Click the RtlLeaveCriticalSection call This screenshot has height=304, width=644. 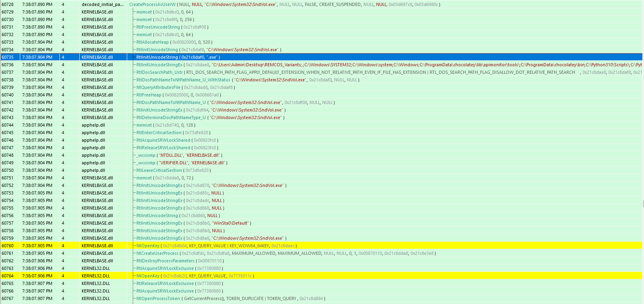159,170
